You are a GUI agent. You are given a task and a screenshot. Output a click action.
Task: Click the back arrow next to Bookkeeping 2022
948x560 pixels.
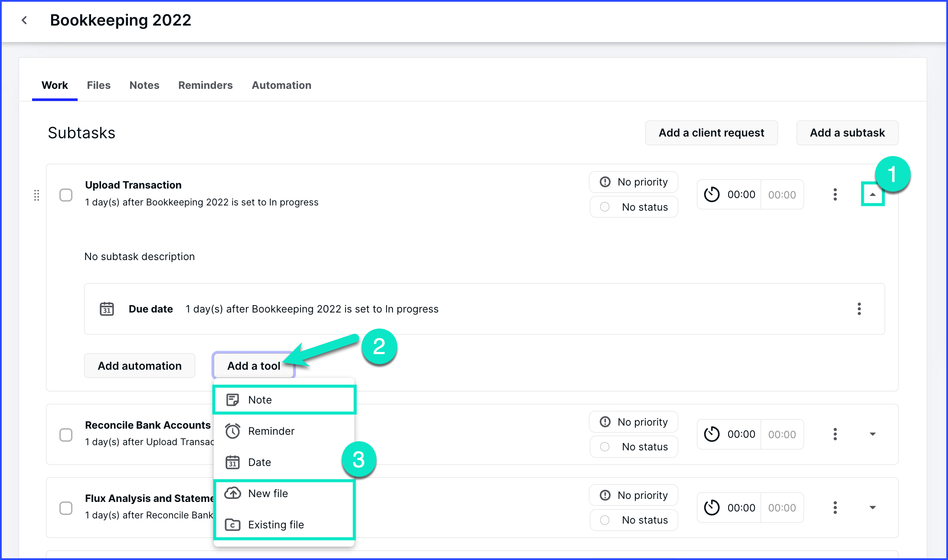click(x=24, y=20)
